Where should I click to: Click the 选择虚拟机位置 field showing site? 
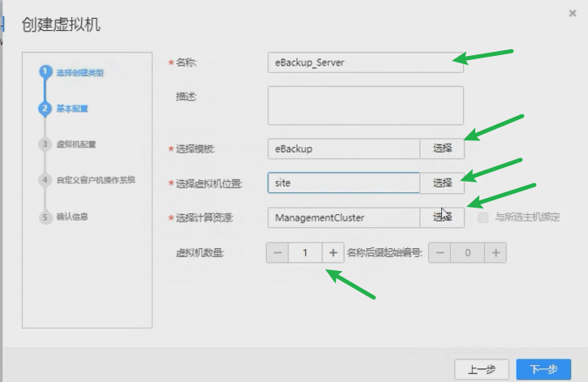click(x=343, y=183)
